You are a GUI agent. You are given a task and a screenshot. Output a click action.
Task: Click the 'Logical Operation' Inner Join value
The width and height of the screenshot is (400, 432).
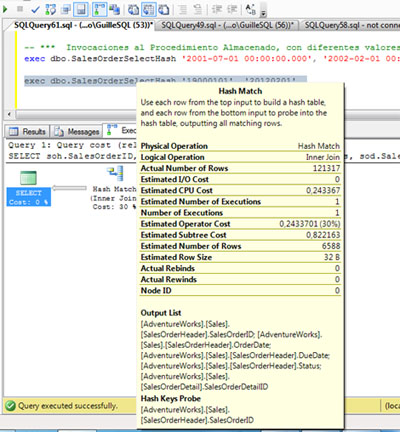323,157
